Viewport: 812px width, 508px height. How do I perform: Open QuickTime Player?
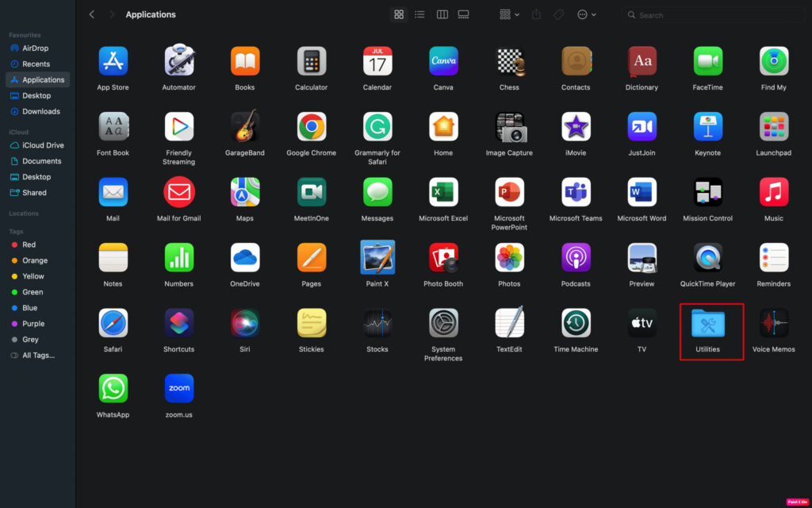707,258
